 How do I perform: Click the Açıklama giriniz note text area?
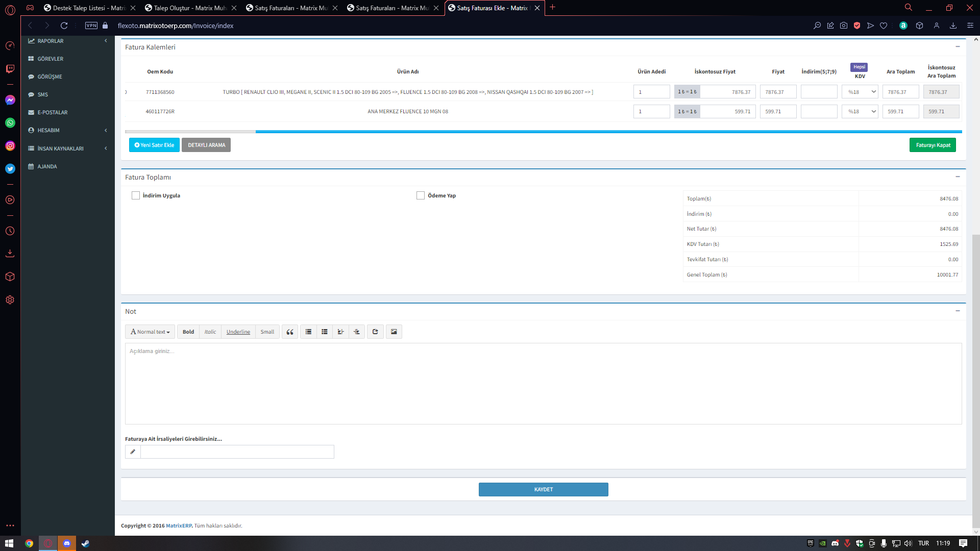[543, 384]
